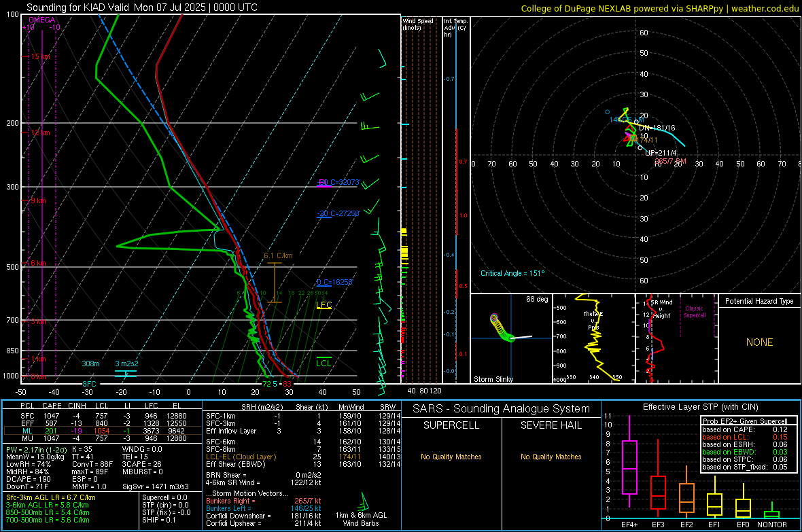
Task: Select the '308m' effective inflow label
Action: pos(90,363)
